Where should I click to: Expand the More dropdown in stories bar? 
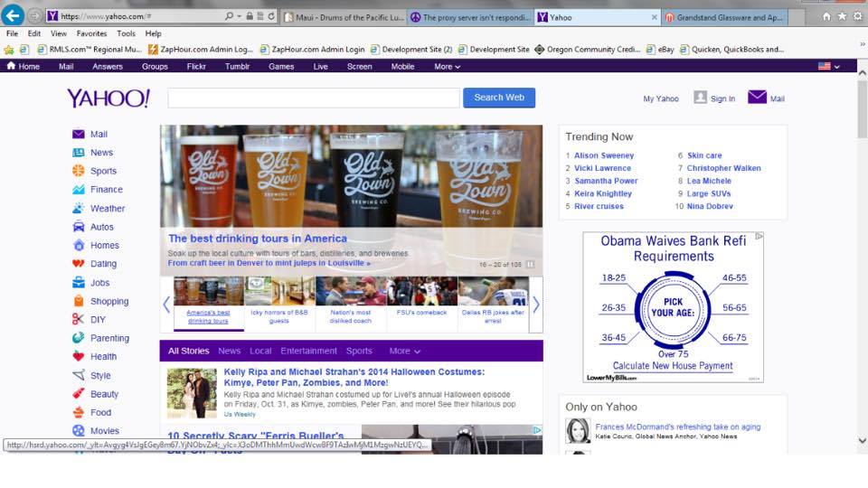point(405,351)
